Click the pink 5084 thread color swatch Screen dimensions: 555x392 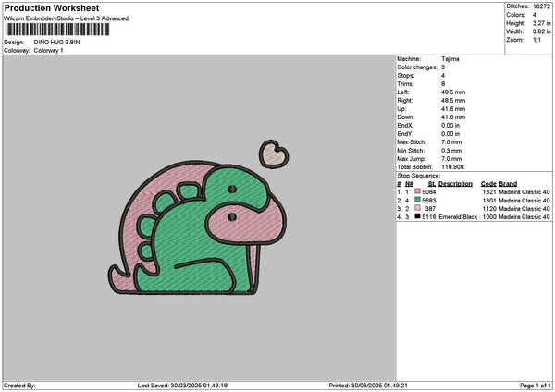419,192
